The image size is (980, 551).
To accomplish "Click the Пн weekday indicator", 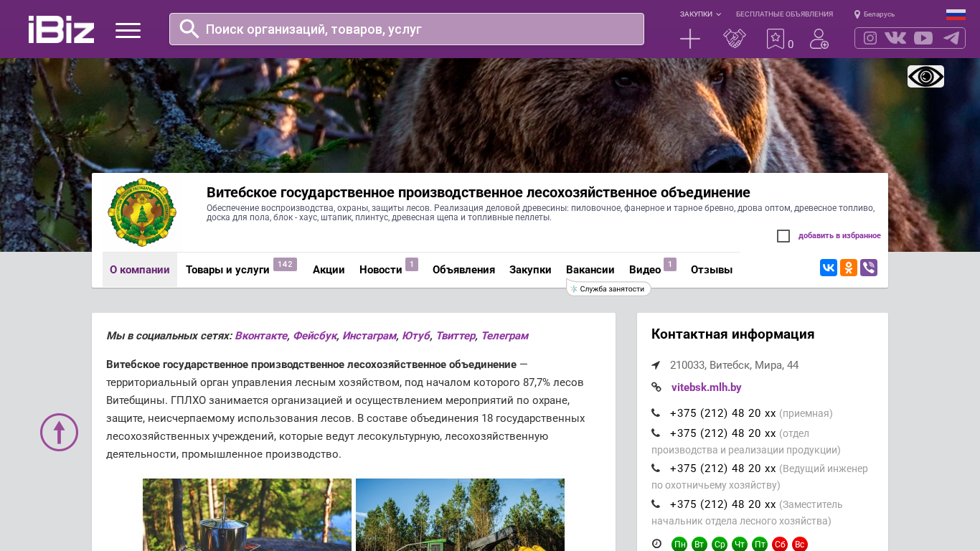I will 679,545.
